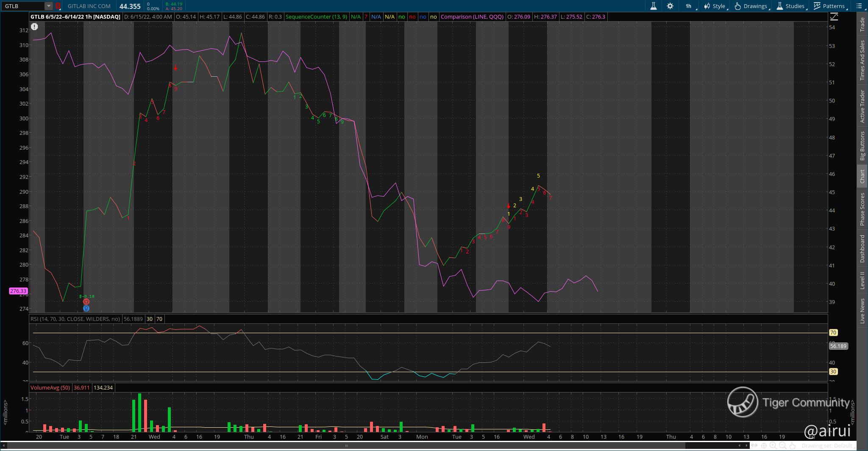Viewport: 868px width, 451px height.
Task: Expand the GTLB symbol dropdown arrow
Action: (49, 6)
